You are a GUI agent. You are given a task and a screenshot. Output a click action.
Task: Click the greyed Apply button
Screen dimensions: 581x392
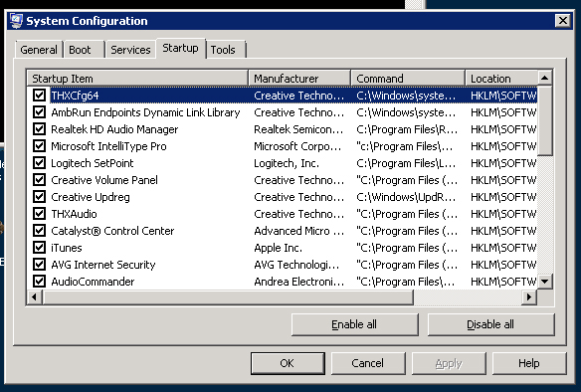[x=449, y=363]
